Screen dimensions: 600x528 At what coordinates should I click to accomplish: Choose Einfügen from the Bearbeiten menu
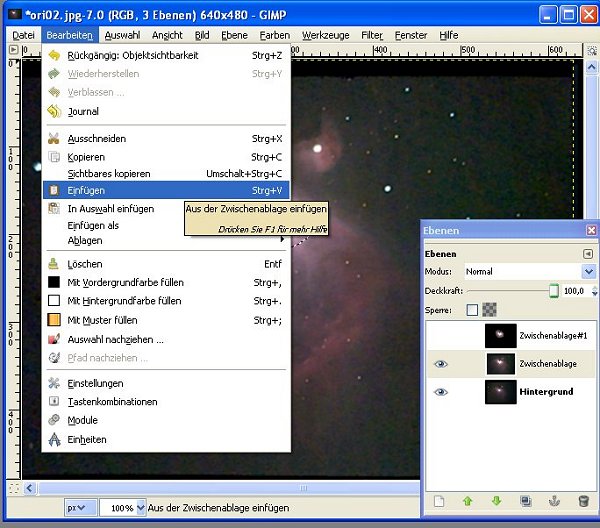(166, 190)
